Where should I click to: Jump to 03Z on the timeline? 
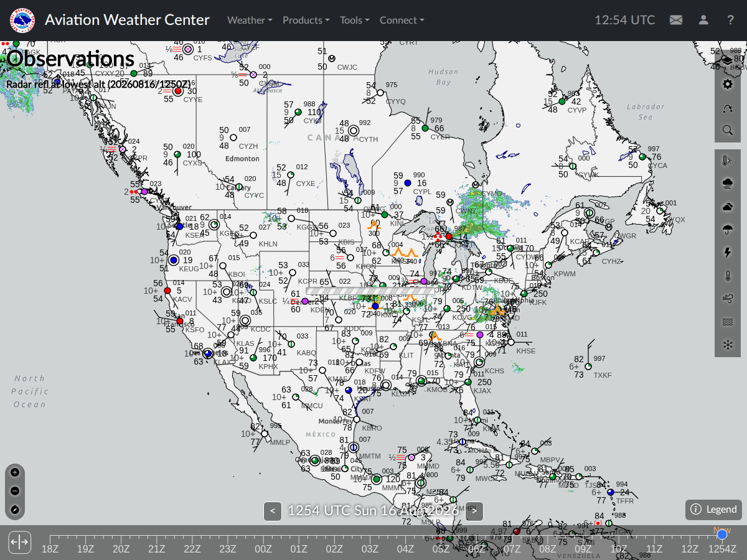click(370, 549)
